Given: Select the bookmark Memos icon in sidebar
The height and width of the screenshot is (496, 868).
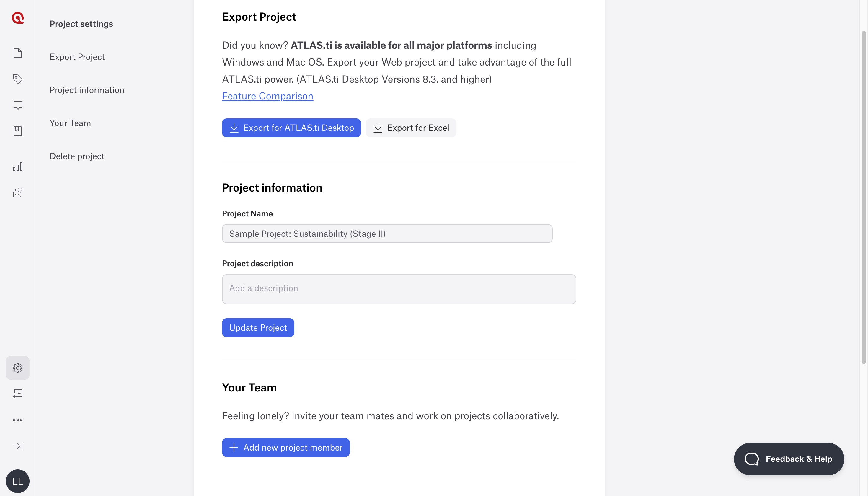Looking at the screenshot, I should (17, 131).
